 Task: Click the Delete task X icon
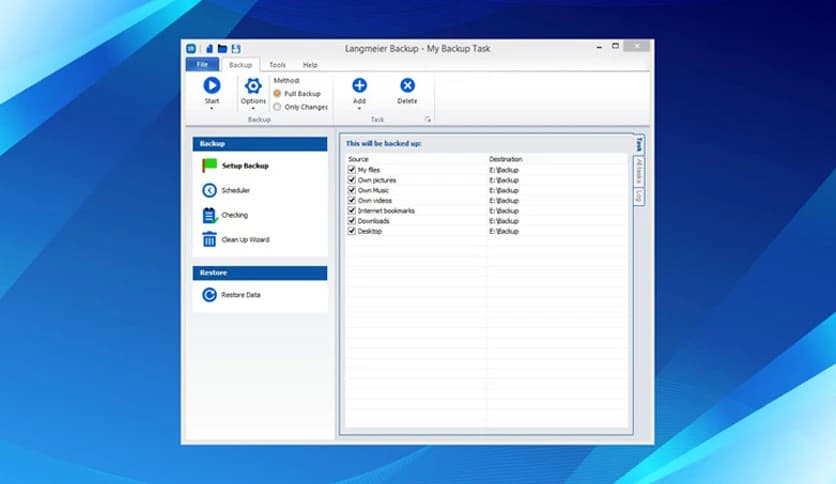click(x=407, y=86)
